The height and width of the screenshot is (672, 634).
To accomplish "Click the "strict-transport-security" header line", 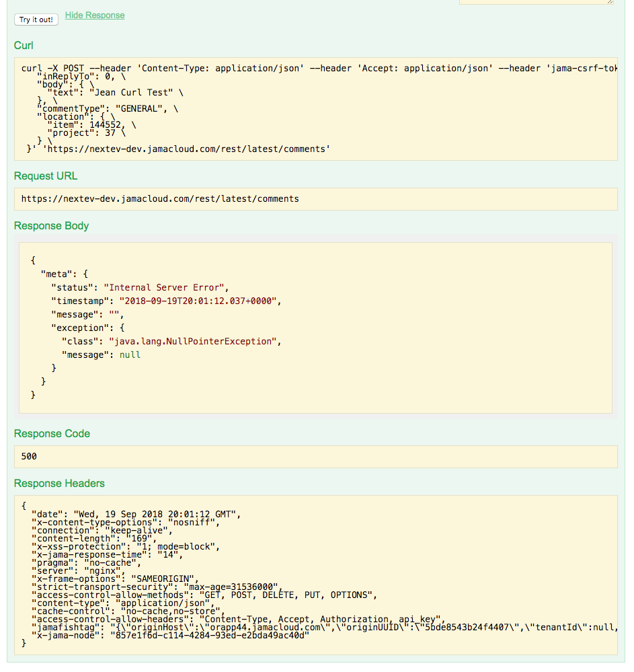I will (157, 587).
